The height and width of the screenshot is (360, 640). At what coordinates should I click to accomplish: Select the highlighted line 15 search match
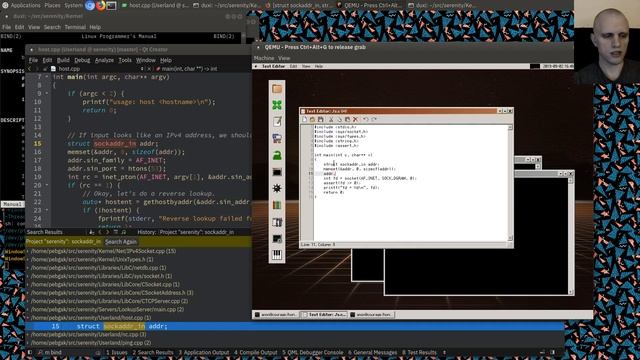[295, 326]
